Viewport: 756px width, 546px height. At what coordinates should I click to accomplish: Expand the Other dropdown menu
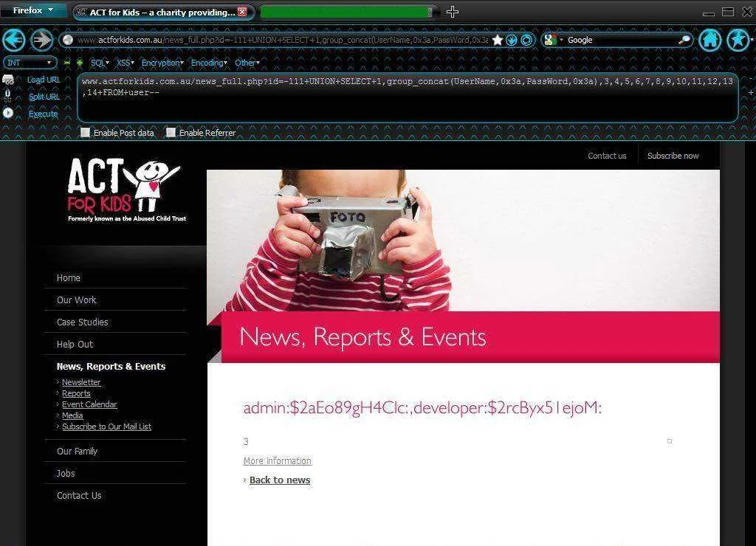click(x=247, y=63)
